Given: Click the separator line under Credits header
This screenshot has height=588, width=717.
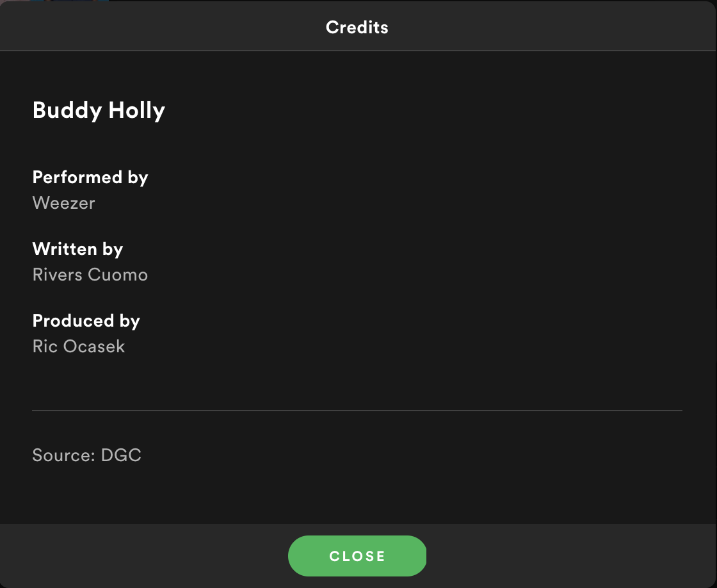Looking at the screenshot, I should click(357, 51).
